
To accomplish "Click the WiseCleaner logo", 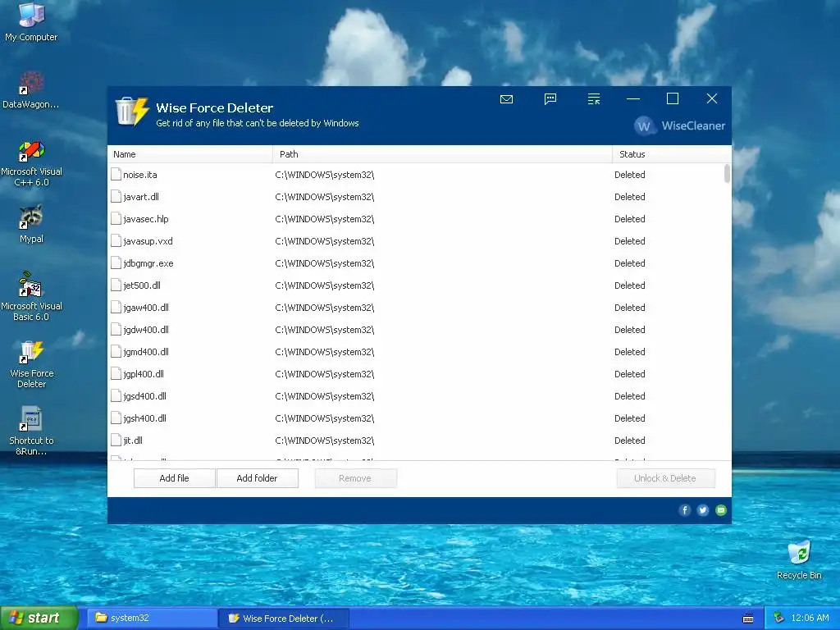I will (679, 126).
